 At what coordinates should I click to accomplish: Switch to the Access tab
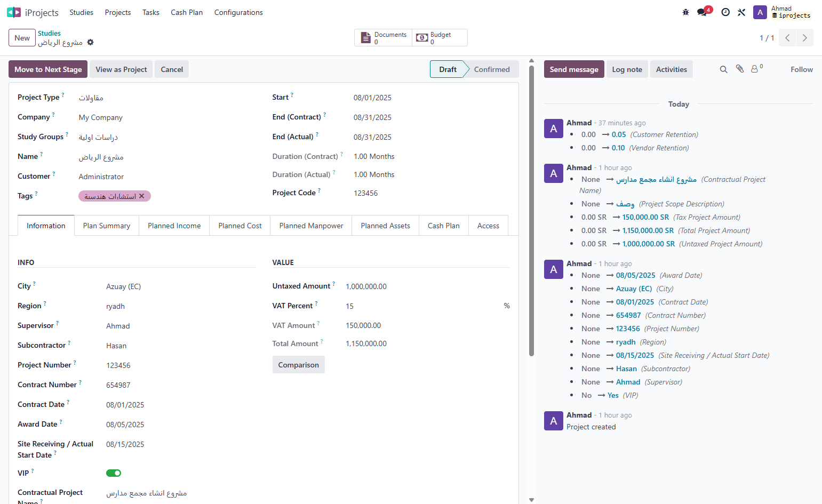488,226
